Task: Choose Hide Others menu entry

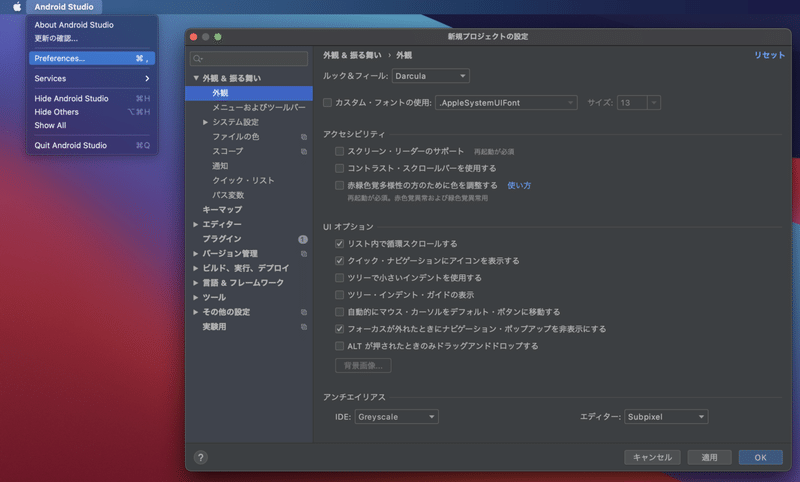Action: [92, 112]
